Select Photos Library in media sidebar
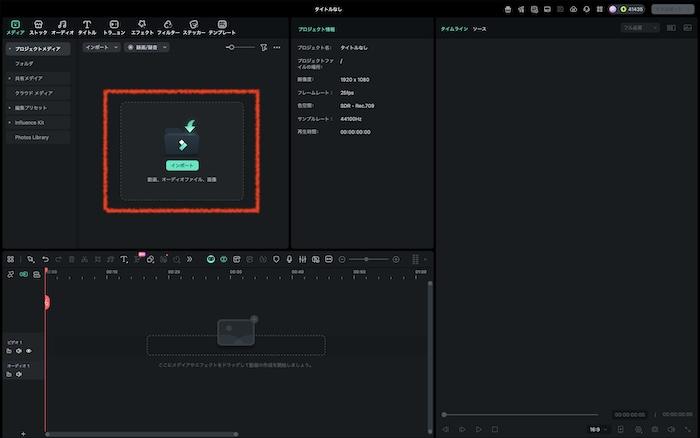Image resolution: width=700 pixels, height=438 pixels. (x=32, y=137)
